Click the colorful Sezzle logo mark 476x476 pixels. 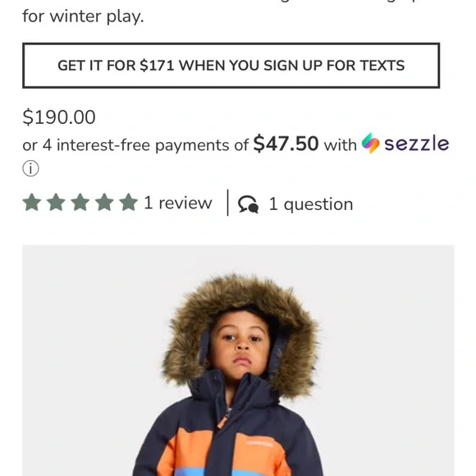[371, 143]
